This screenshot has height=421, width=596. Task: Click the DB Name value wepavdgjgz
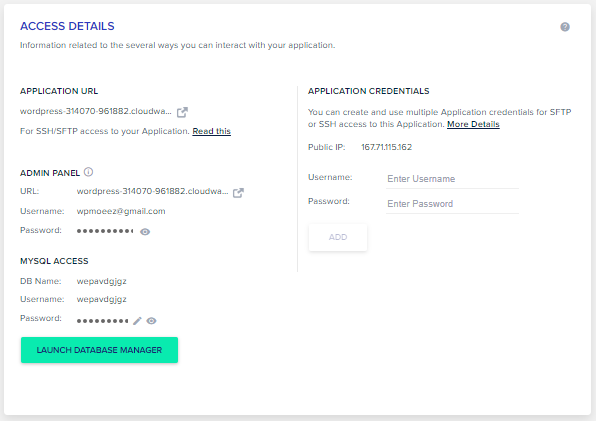[101, 282]
